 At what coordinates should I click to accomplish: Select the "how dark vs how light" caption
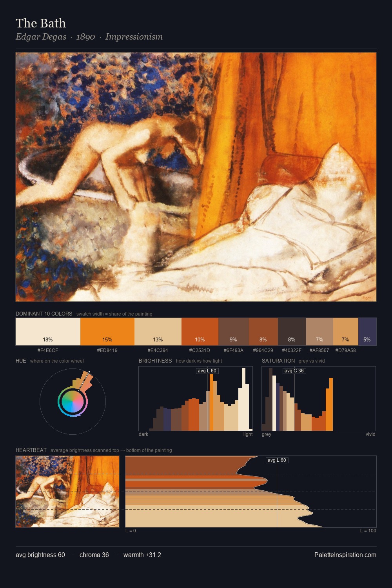[199, 361]
